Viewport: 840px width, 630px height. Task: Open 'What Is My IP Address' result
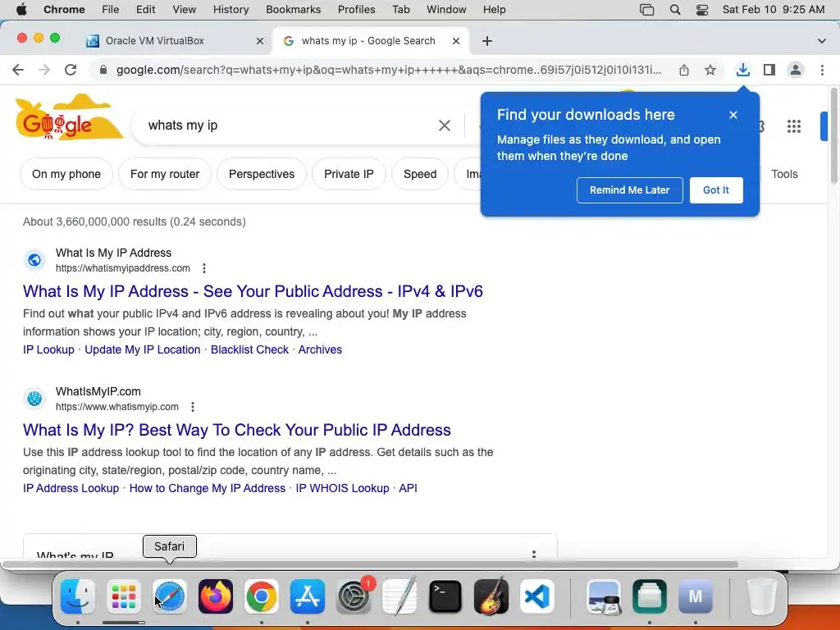tap(253, 291)
